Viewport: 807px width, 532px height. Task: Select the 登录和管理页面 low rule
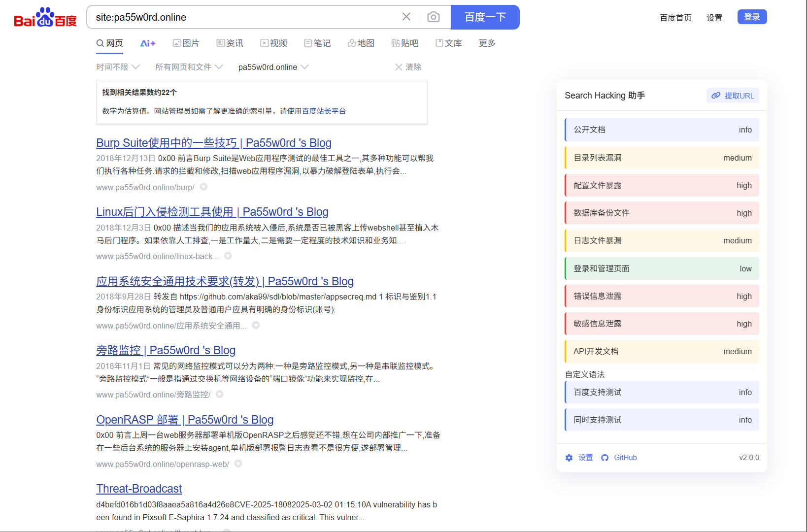point(662,268)
